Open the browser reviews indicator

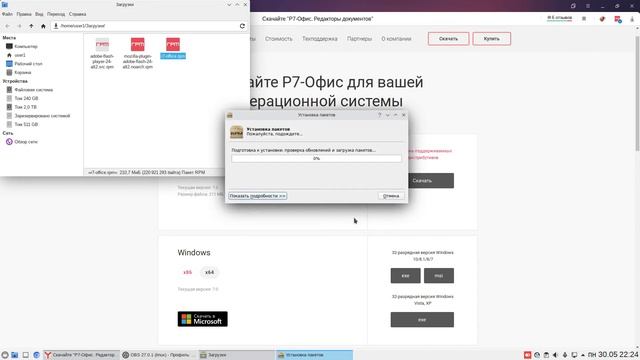559,18
